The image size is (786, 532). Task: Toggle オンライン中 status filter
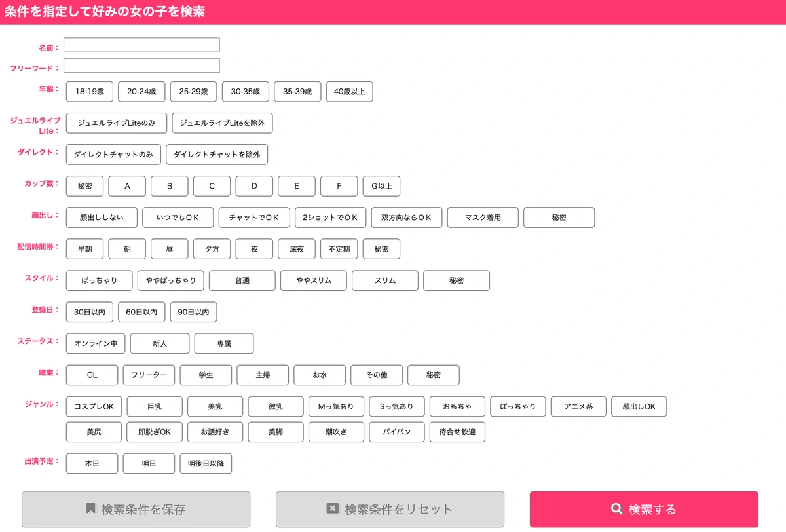[x=96, y=343]
